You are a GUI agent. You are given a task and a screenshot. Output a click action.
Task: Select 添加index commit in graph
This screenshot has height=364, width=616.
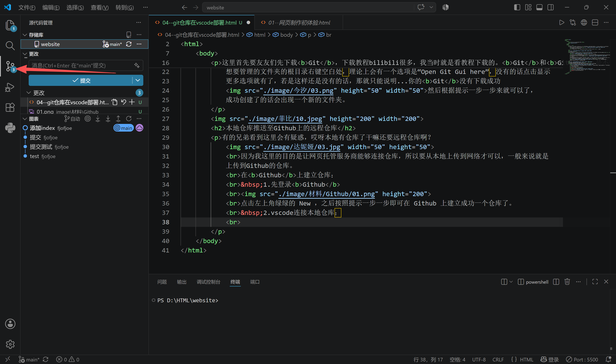click(x=84, y=128)
